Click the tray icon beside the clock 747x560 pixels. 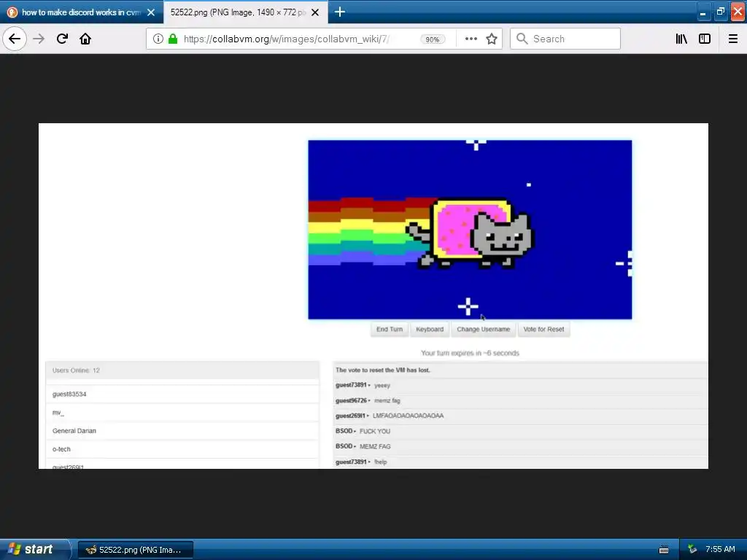[692, 550]
